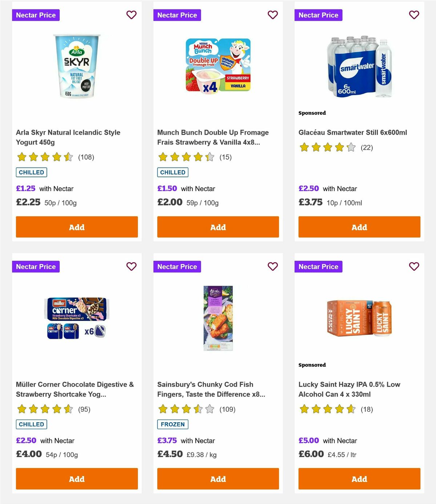Add Glacéau Smartwater to basket

coord(359,227)
